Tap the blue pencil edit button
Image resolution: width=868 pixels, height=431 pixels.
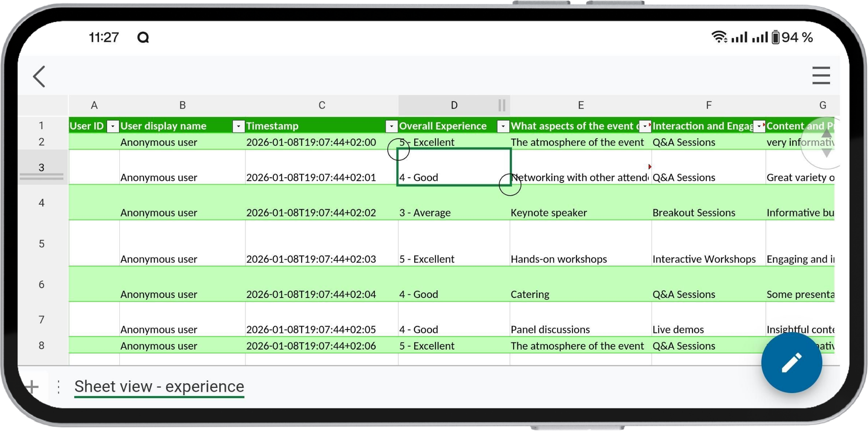click(791, 363)
